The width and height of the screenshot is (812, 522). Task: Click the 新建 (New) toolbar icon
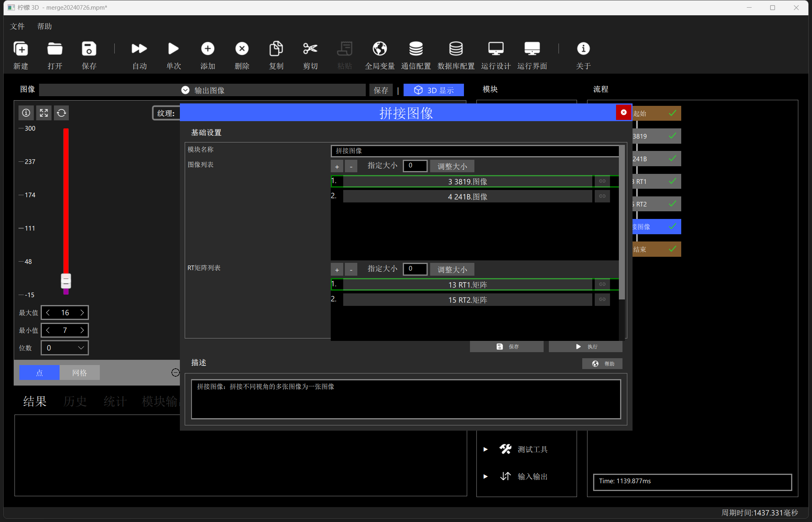(x=21, y=49)
